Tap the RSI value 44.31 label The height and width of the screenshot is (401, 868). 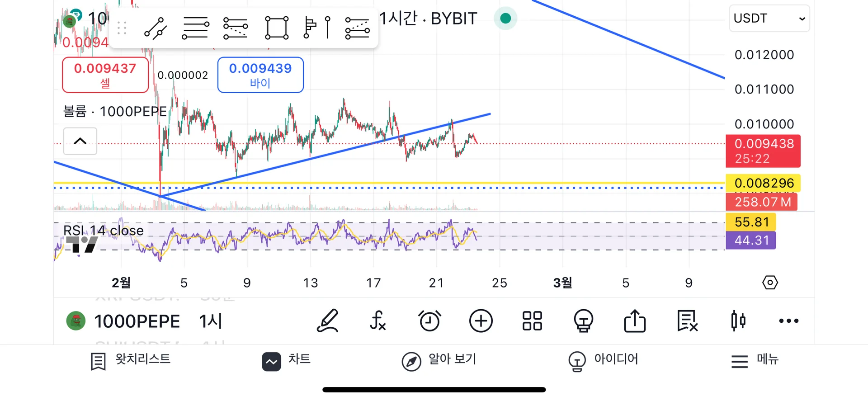[751, 240]
